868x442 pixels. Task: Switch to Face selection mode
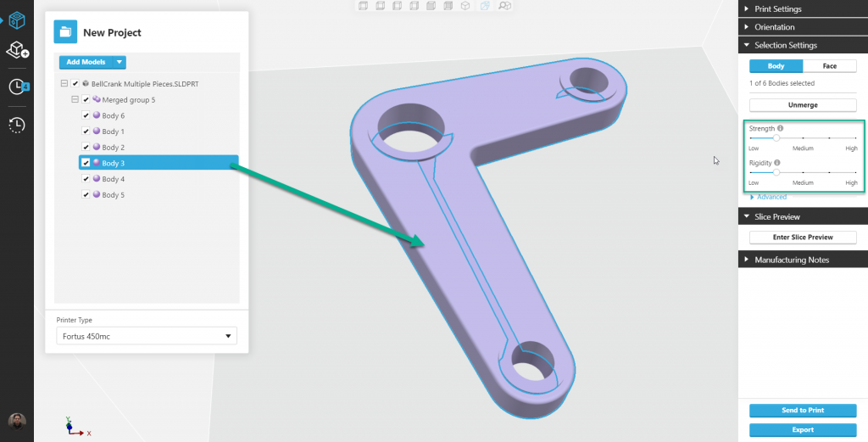(829, 66)
